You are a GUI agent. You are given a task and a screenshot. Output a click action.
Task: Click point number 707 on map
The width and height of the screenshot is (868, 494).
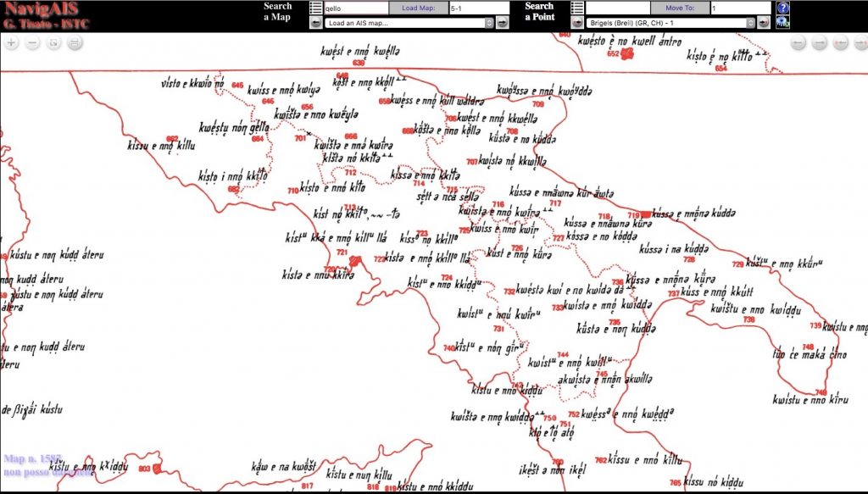click(x=471, y=162)
